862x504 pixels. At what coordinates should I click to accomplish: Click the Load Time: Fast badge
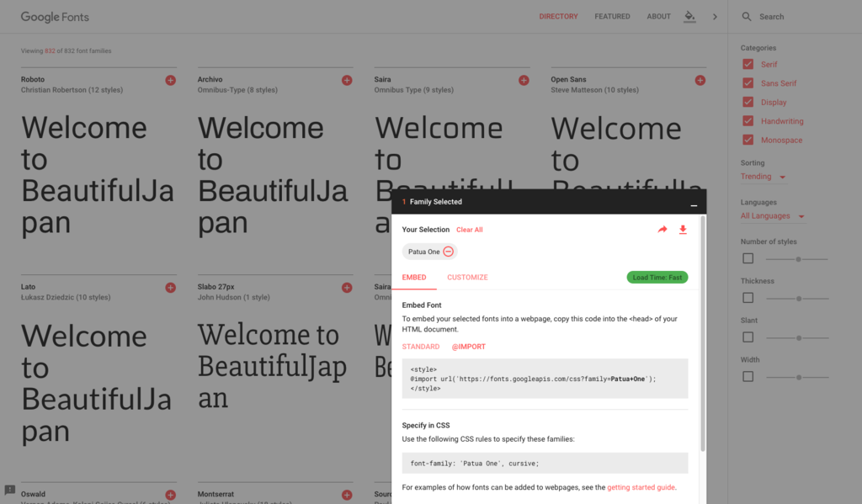click(x=657, y=278)
